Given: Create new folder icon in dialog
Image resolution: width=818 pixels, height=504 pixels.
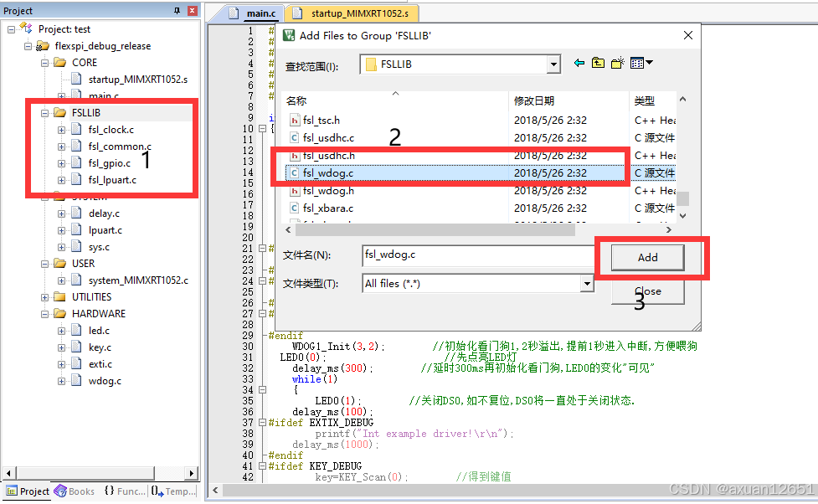Looking at the screenshot, I should (618, 63).
